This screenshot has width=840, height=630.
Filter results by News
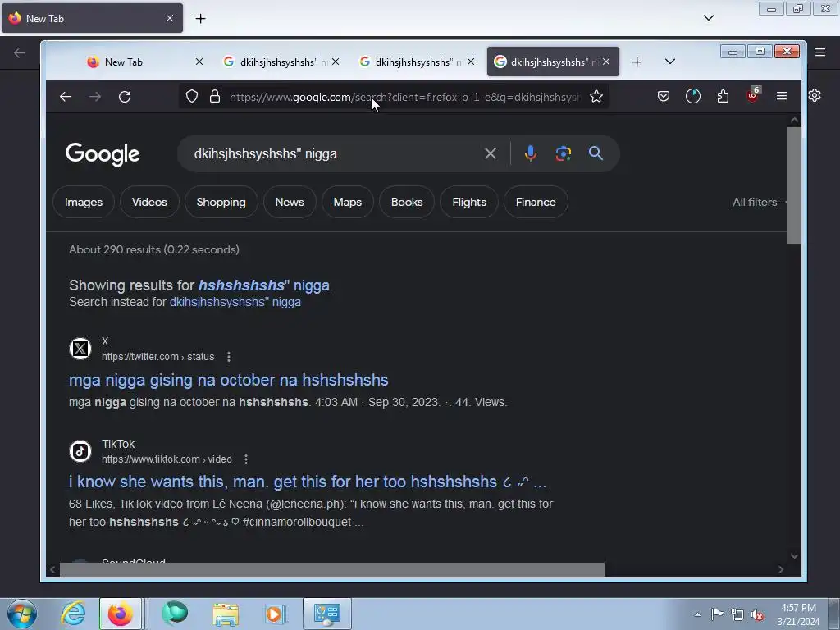click(290, 202)
